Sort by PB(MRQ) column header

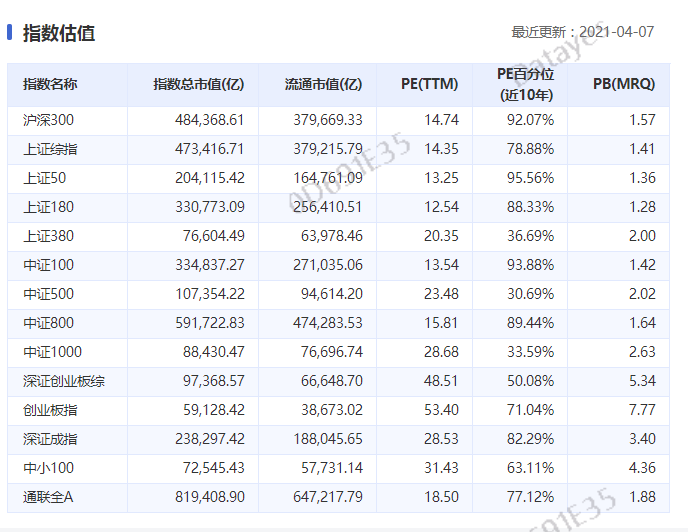[624, 84]
